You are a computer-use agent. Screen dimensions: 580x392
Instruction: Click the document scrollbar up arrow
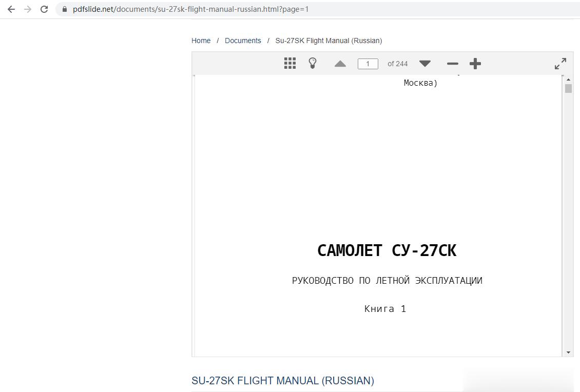pos(569,79)
